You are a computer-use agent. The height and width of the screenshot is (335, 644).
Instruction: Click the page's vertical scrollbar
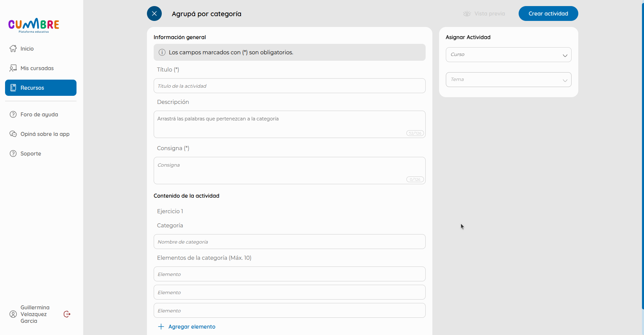[x=643, y=155]
